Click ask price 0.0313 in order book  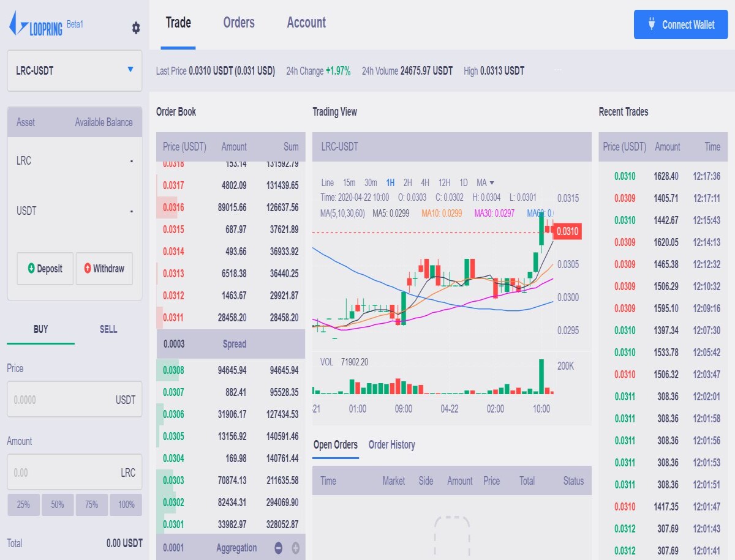pos(173,274)
